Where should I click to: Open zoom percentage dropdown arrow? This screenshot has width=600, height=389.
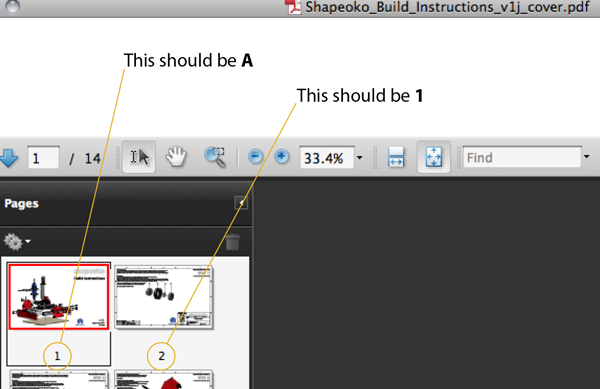pyautogui.click(x=359, y=158)
